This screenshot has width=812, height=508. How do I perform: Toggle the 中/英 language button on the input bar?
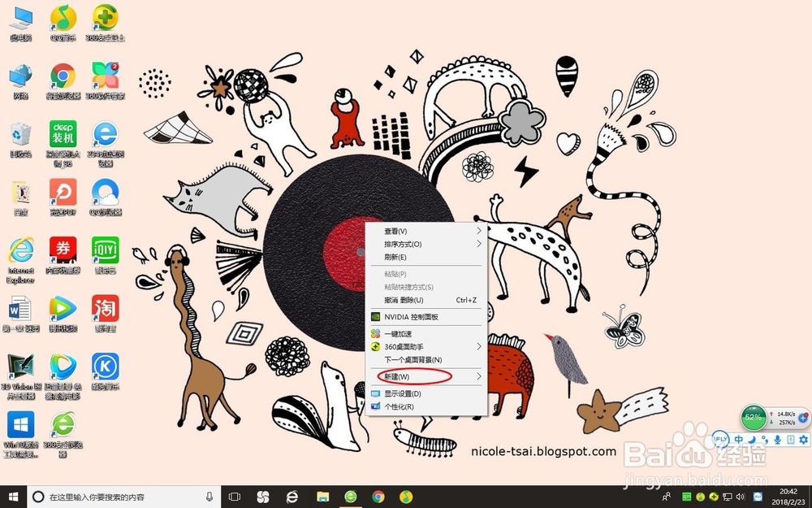point(739,439)
